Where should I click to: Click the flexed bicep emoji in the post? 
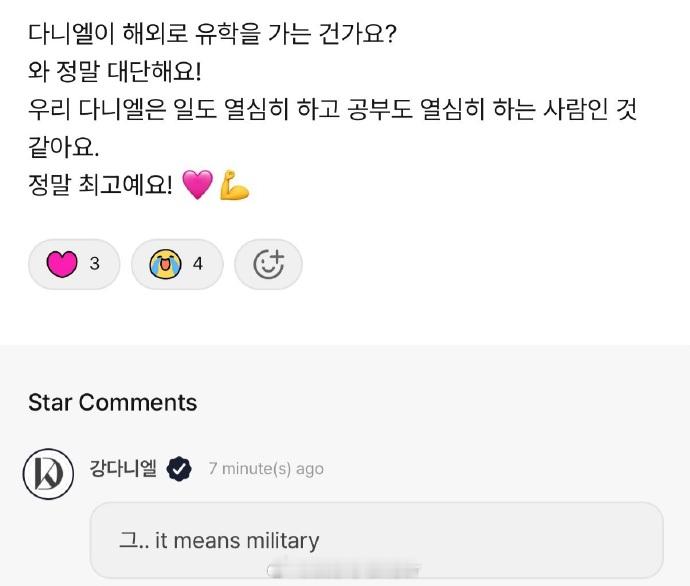click(233, 186)
